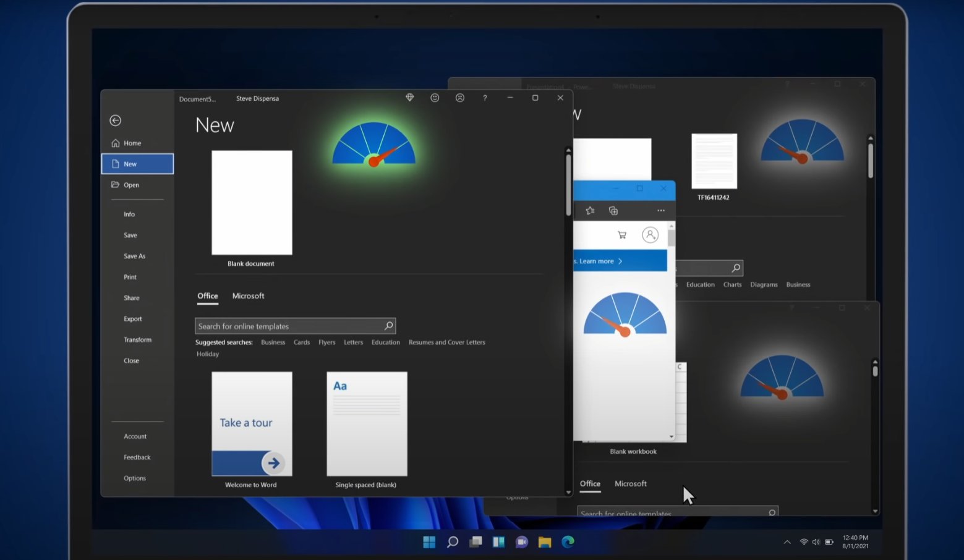Open the Share page
The image size is (964, 560).
tap(132, 298)
